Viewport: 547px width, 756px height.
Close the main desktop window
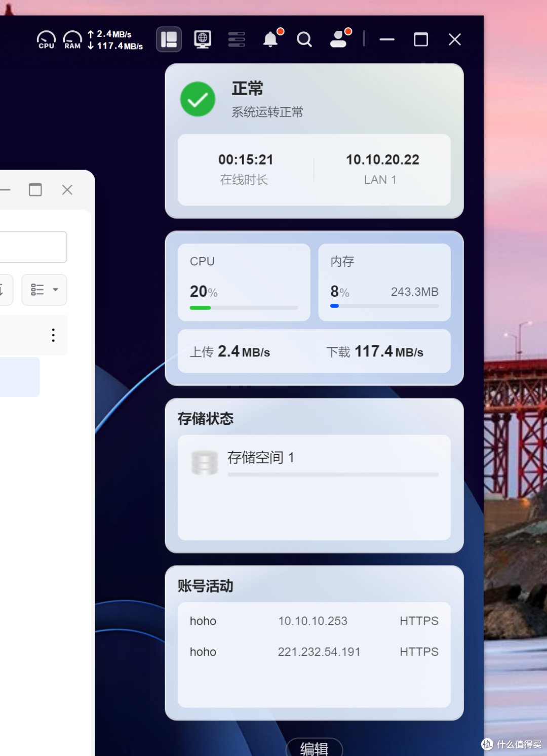click(455, 39)
